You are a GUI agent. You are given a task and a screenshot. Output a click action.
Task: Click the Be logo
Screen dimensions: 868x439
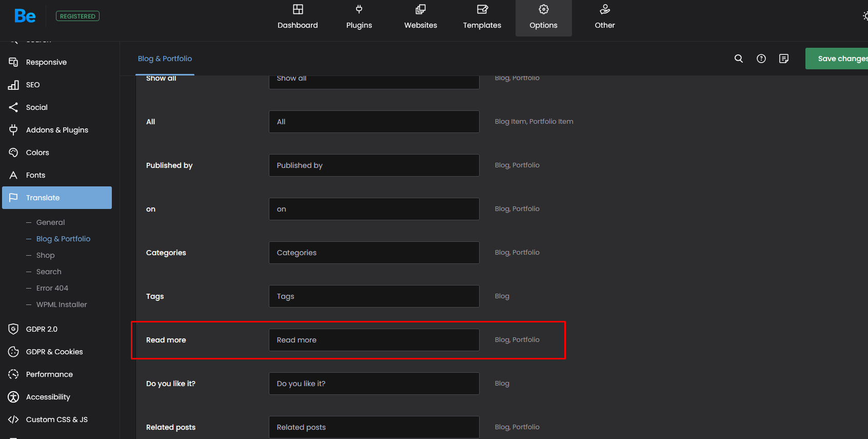click(25, 16)
